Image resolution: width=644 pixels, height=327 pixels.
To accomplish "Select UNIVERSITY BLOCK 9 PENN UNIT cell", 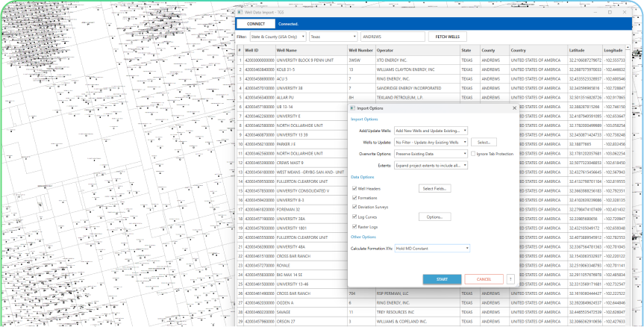I will point(311,60).
